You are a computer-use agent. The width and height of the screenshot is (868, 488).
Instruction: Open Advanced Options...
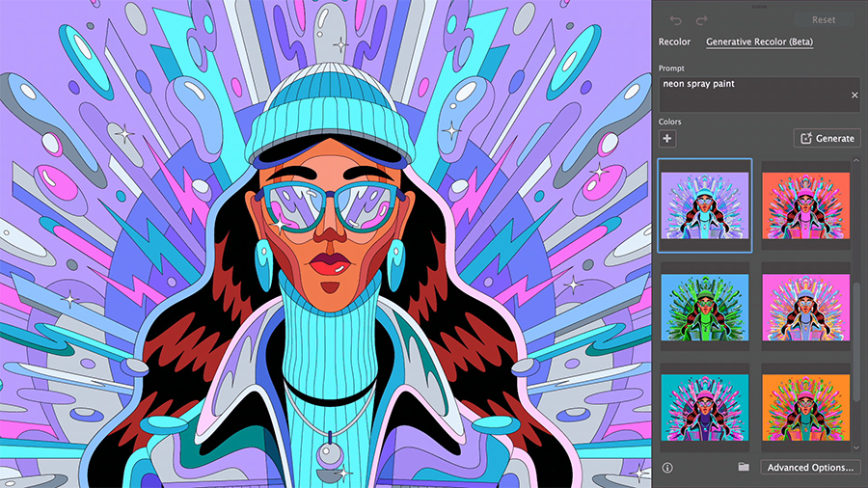tap(810, 468)
